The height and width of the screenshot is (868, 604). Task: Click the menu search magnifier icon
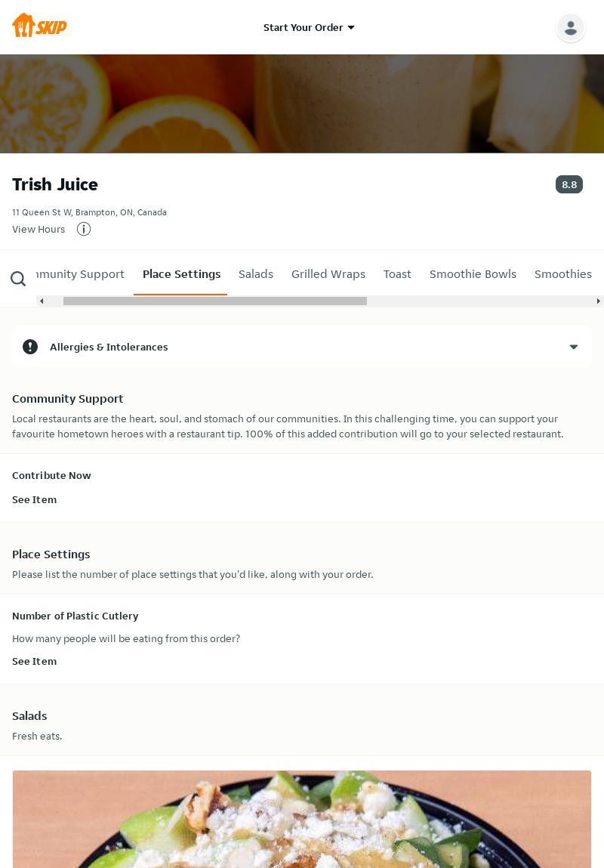[18, 280]
